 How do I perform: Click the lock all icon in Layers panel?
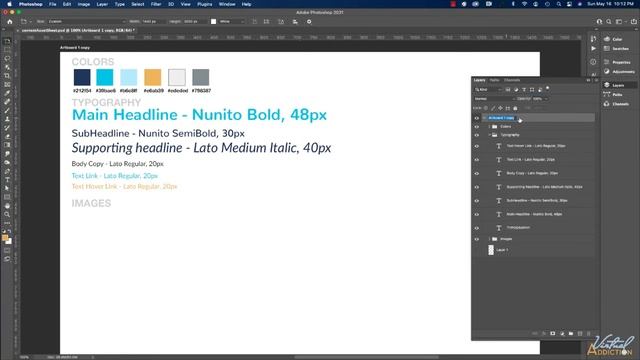(515, 108)
